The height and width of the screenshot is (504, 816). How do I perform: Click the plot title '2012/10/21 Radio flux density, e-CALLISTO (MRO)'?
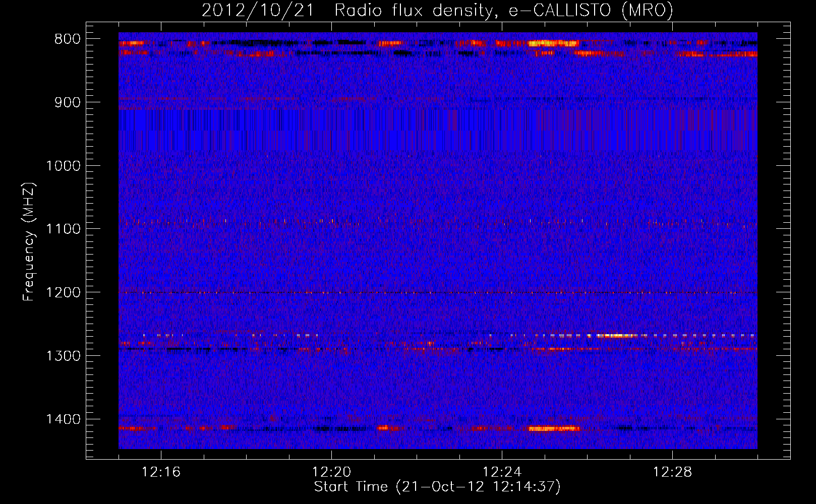click(437, 10)
